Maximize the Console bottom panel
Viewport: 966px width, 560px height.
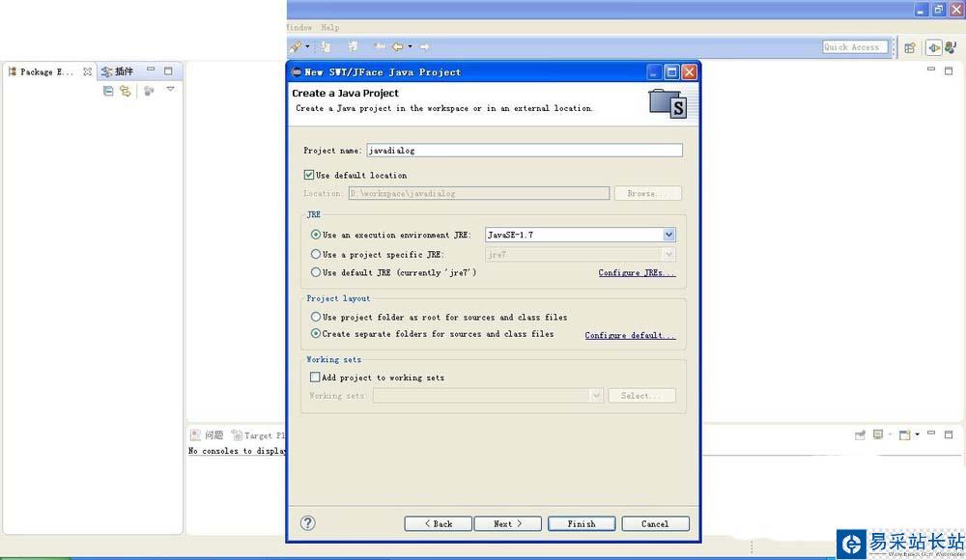tap(949, 434)
